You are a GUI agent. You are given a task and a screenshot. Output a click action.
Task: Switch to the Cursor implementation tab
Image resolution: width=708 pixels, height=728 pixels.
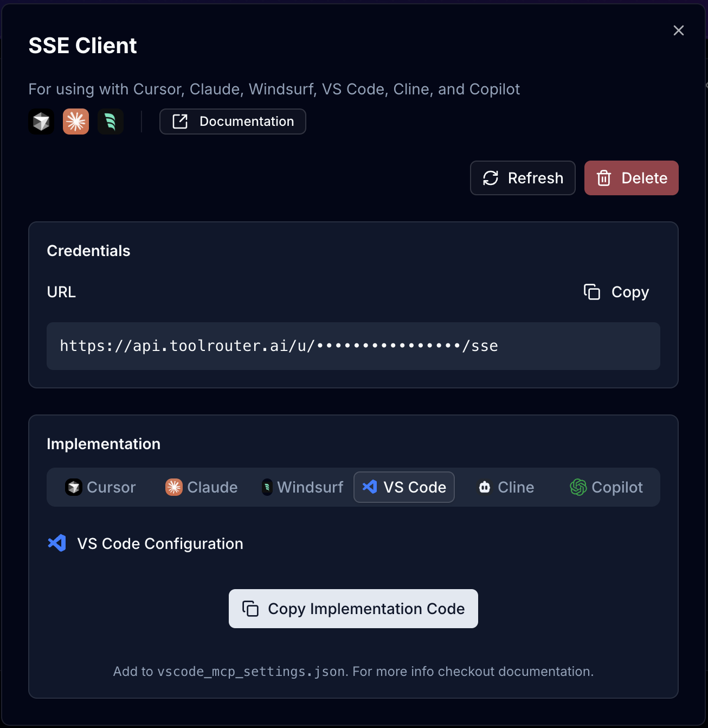click(101, 487)
